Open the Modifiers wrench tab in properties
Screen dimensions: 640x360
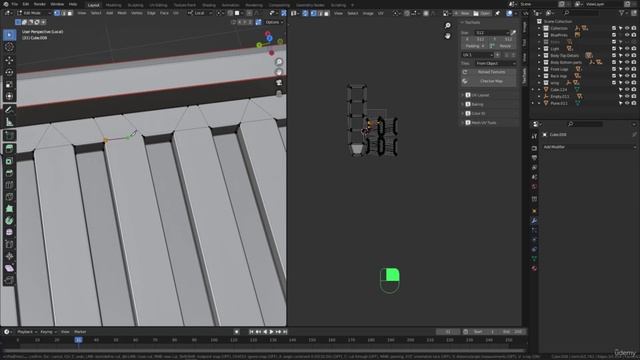point(534,221)
